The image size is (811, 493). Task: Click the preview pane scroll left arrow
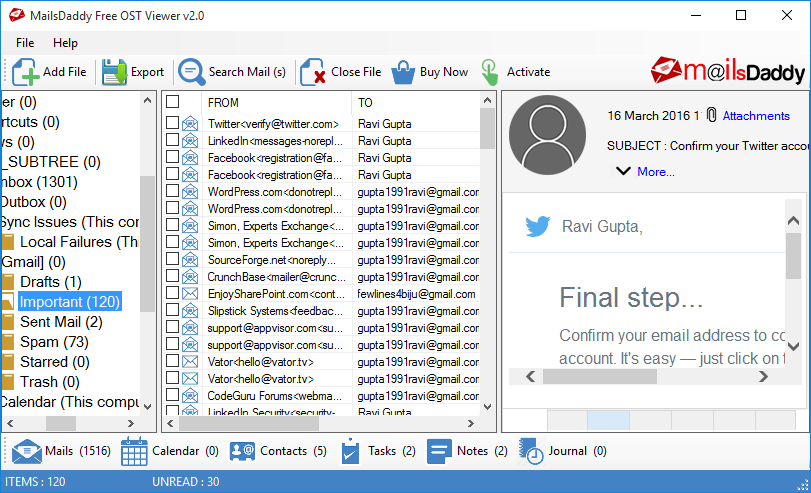click(x=530, y=377)
